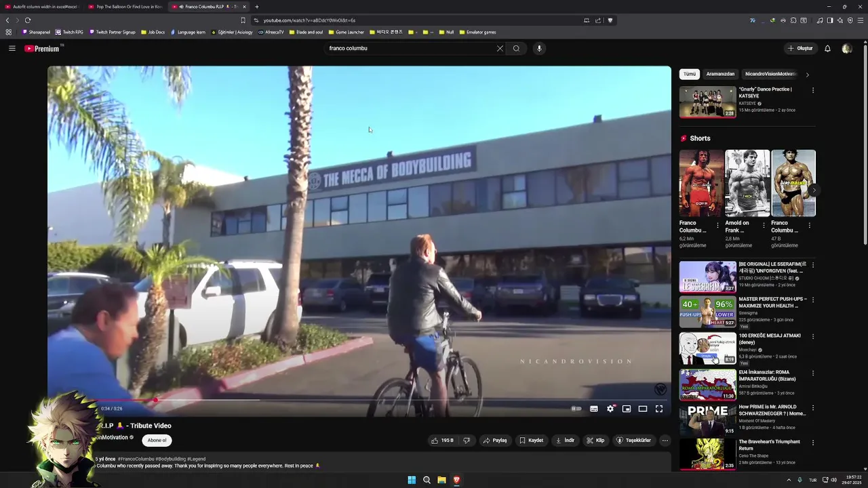Open a new browser tab with plus
Viewport: 868px width, 488px height.
coord(257,7)
